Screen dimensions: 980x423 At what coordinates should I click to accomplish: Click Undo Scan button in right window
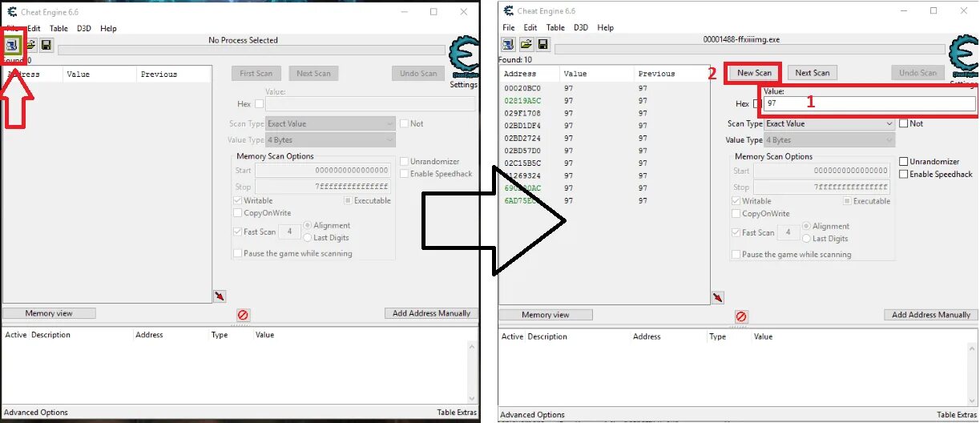(x=917, y=73)
